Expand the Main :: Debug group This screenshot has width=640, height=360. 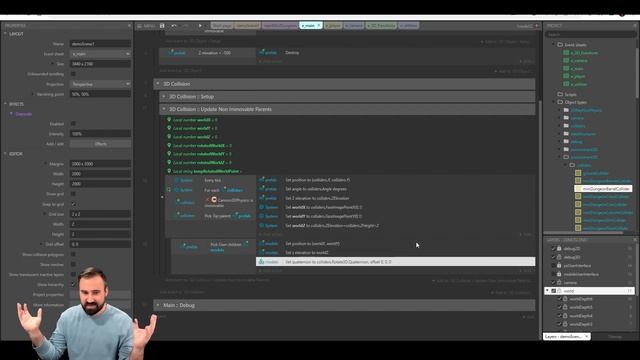click(x=158, y=305)
